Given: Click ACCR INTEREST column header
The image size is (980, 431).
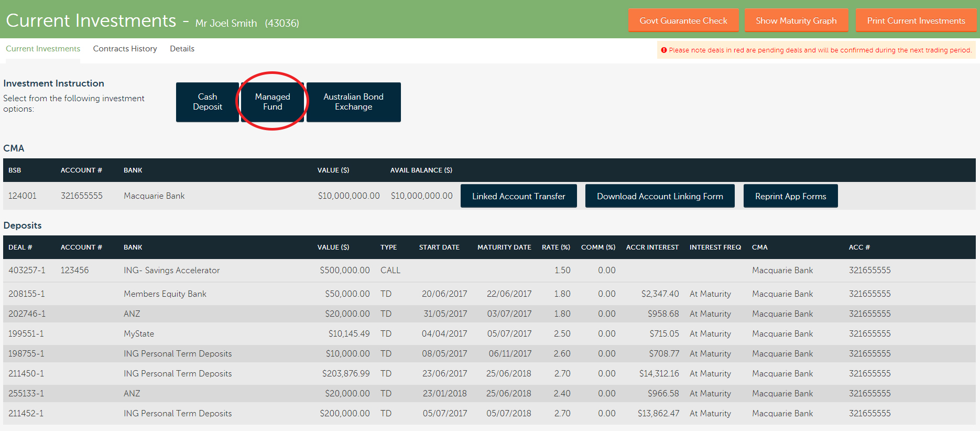Looking at the screenshot, I should click(652, 247).
